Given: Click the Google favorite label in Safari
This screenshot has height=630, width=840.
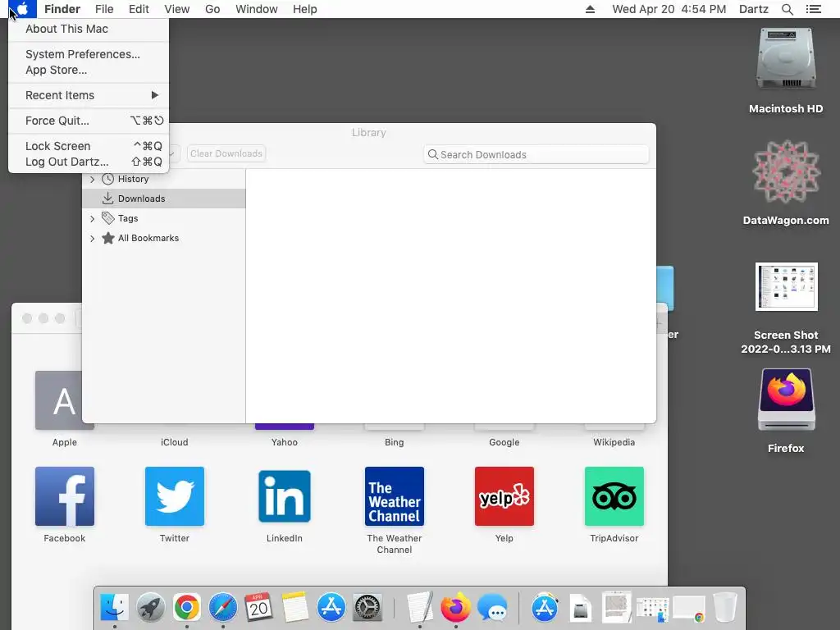Looking at the screenshot, I should point(504,442).
